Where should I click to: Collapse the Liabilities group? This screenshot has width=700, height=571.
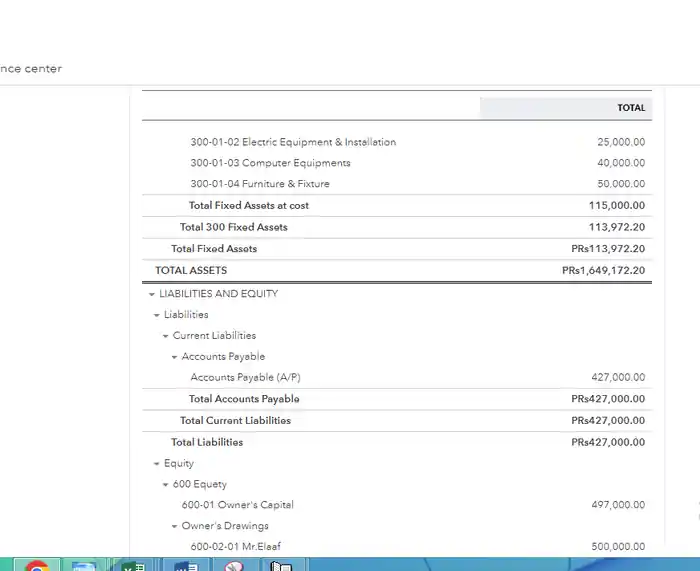(x=156, y=315)
